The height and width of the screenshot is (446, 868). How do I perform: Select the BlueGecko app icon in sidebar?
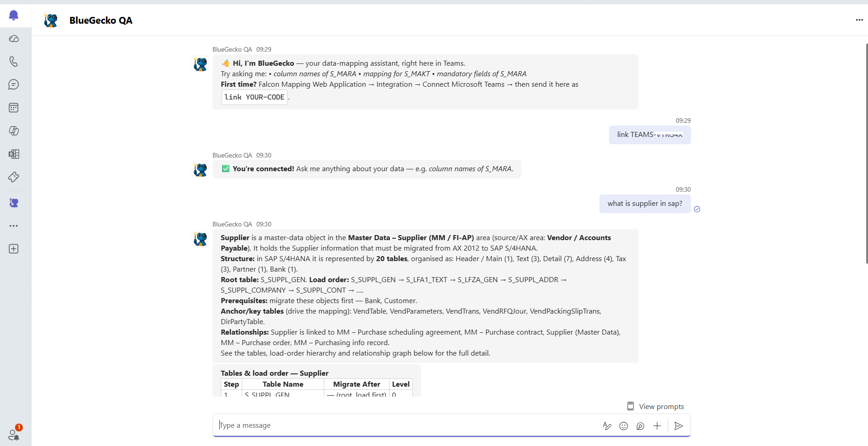pyautogui.click(x=14, y=203)
